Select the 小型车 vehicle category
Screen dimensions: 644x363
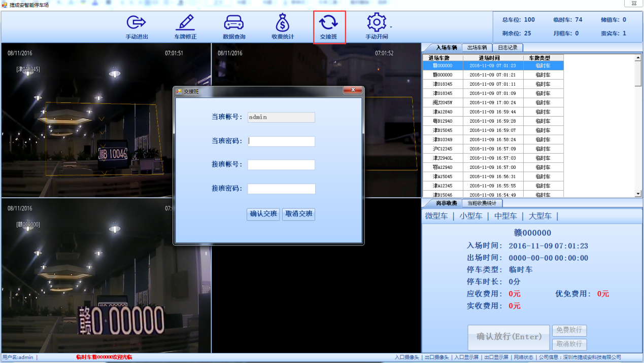[470, 215]
